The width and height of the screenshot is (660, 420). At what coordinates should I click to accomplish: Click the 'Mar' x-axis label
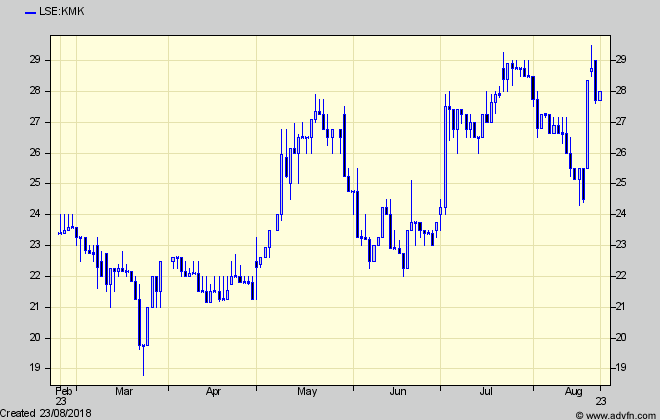(x=124, y=391)
